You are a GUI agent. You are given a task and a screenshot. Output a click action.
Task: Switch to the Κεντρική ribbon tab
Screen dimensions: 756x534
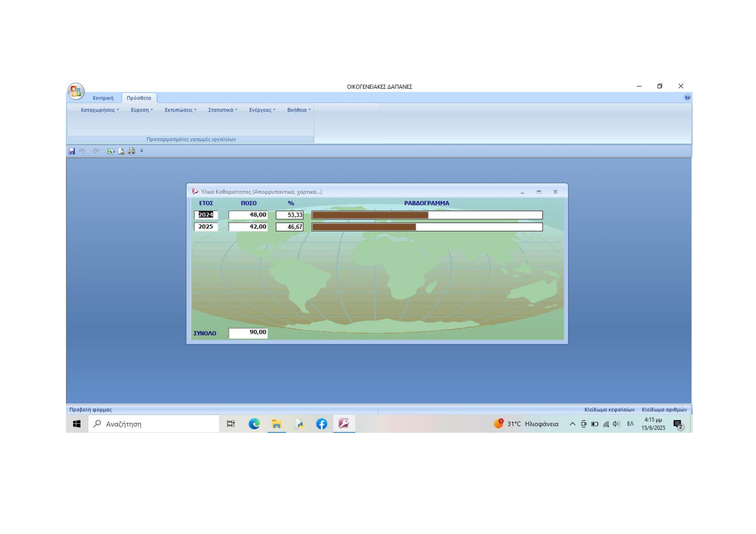103,98
